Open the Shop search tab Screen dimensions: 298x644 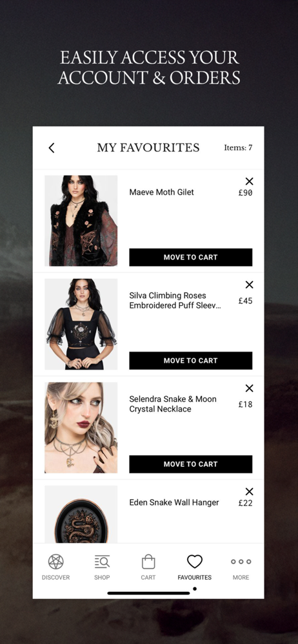point(102,562)
